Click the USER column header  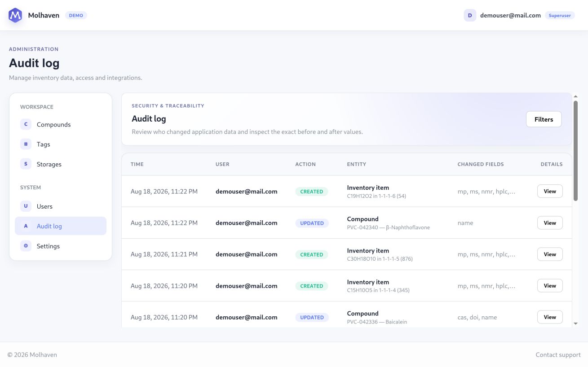coord(222,164)
